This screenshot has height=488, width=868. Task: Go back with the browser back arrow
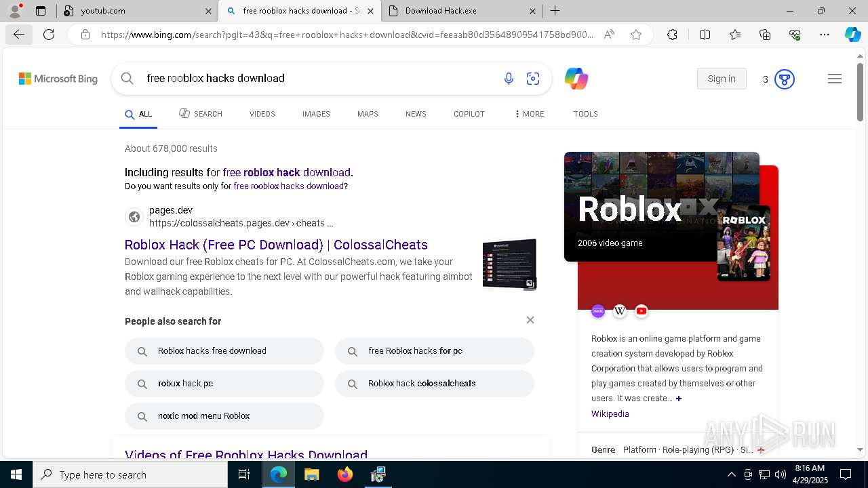(18, 35)
